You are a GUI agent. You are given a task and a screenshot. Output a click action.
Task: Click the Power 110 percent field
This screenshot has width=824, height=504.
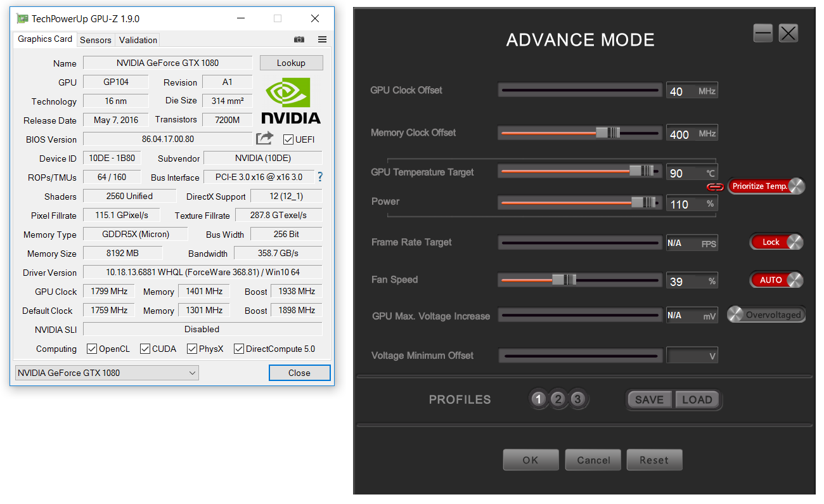pyautogui.click(x=692, y=204)
